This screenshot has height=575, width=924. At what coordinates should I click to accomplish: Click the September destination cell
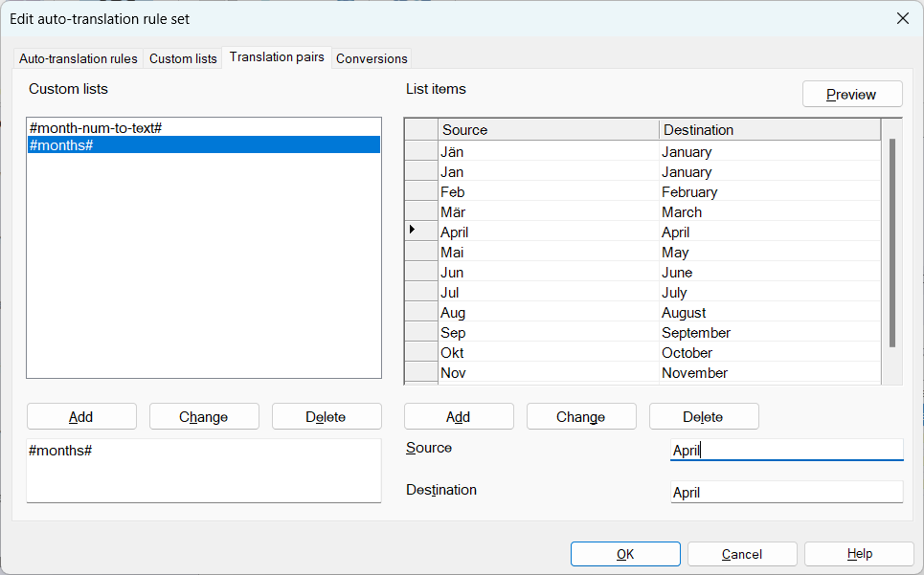tap(770, 332)
